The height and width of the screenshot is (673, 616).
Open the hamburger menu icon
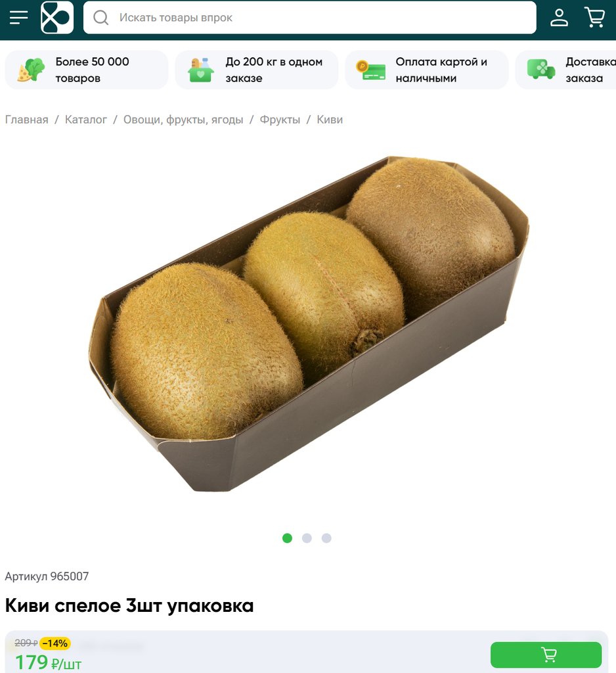click(18, 18)
